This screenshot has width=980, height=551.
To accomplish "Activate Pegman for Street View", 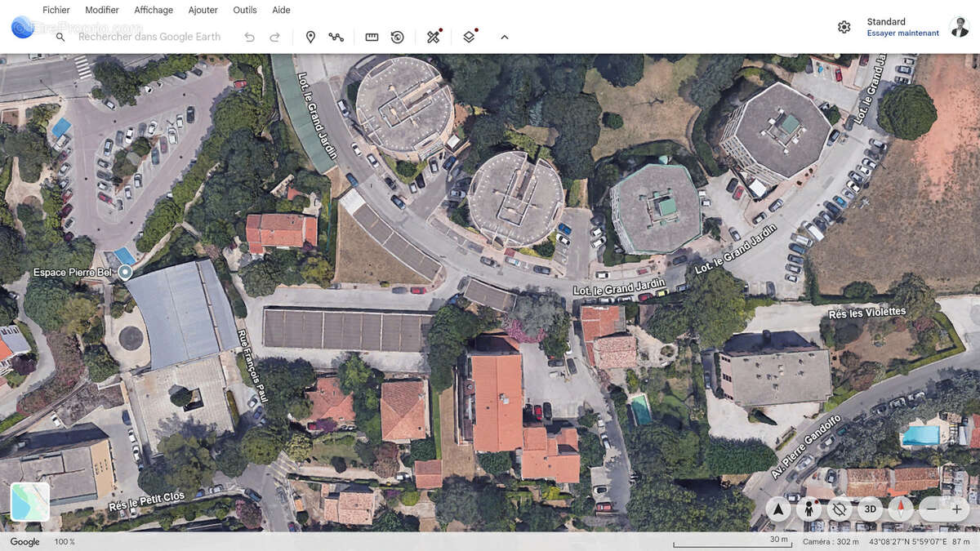I will point(808,508).
